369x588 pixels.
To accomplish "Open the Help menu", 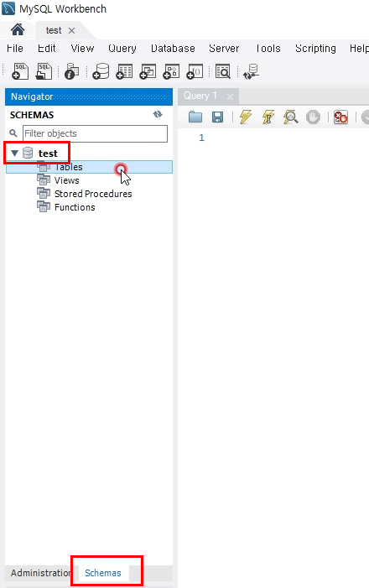I will tap(359, 49).
